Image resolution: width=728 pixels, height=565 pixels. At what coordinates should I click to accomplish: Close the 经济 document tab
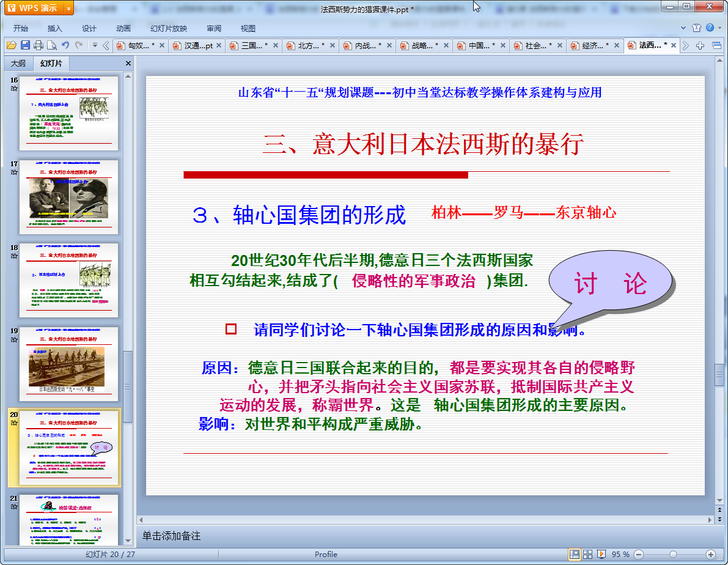tap(617, 45)
